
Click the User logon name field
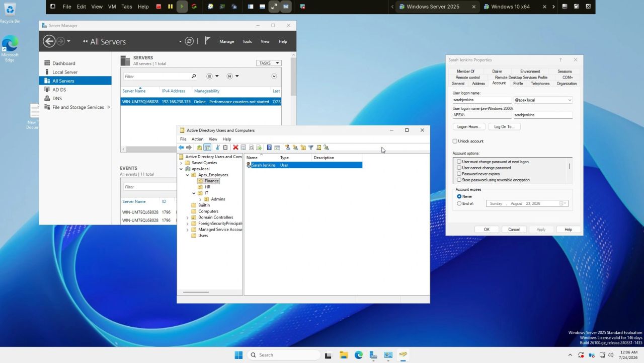pyautogui.click(x=482, y=100)
